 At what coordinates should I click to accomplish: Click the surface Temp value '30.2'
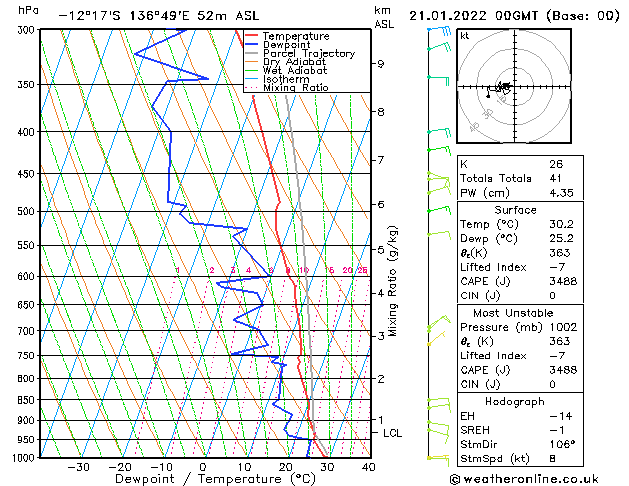point(561,224)
